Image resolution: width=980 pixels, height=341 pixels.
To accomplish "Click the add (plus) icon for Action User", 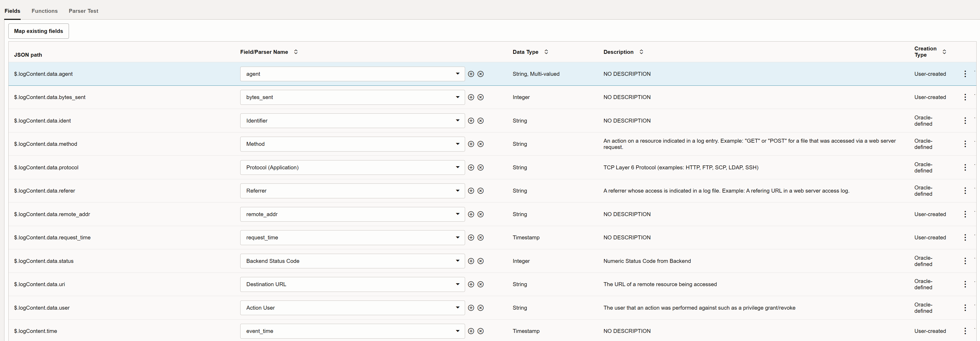I will (471, 308).
